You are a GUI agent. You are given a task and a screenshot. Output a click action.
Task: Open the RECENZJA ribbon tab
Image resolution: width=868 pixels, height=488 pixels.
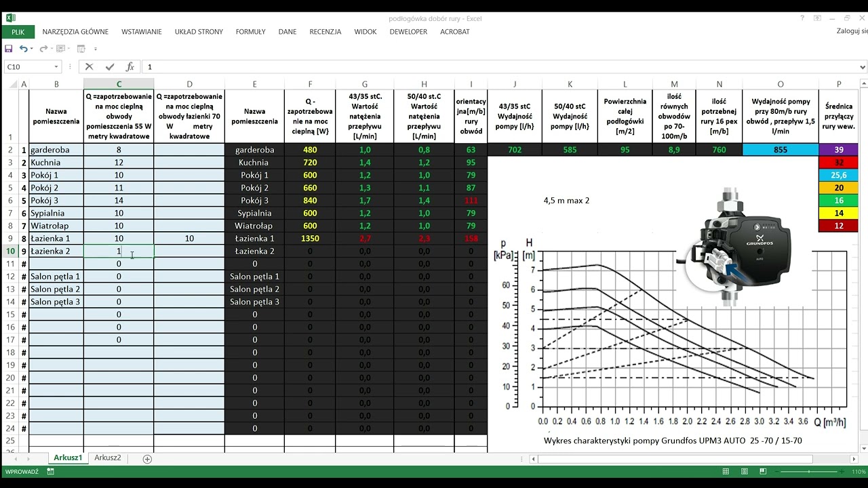tap(325, 32)
